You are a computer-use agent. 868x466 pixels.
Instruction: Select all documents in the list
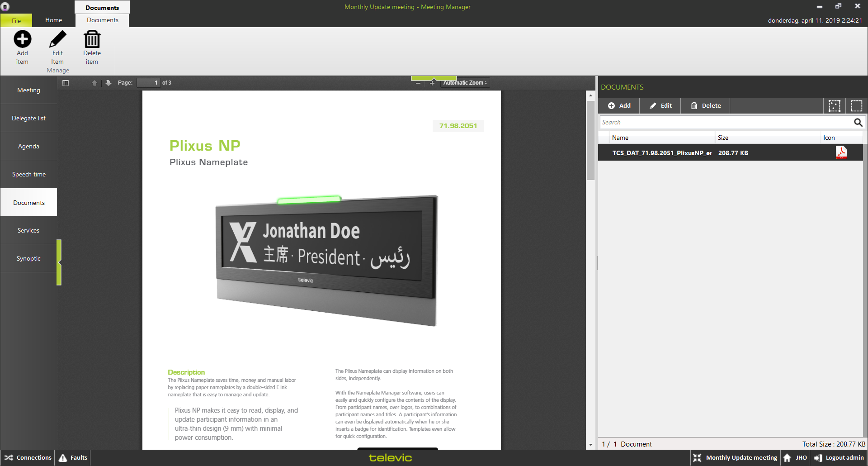coord(834,106)
